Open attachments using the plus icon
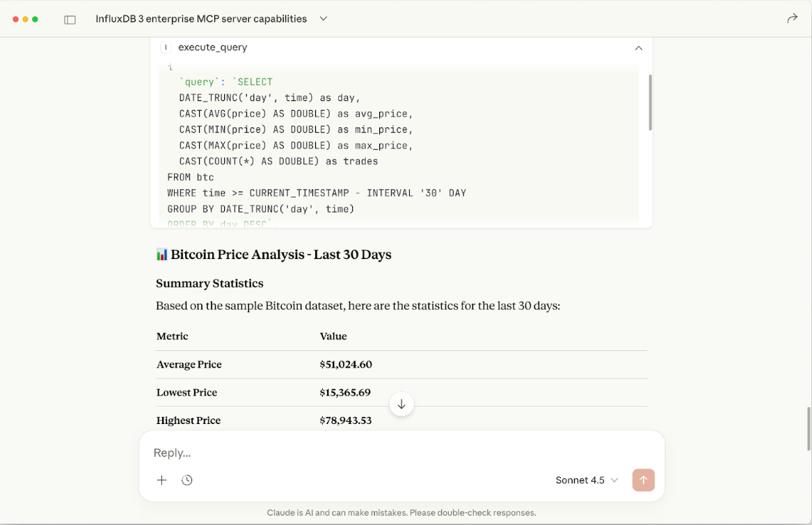This screenshot has height=525, width=812. (161, 480)
